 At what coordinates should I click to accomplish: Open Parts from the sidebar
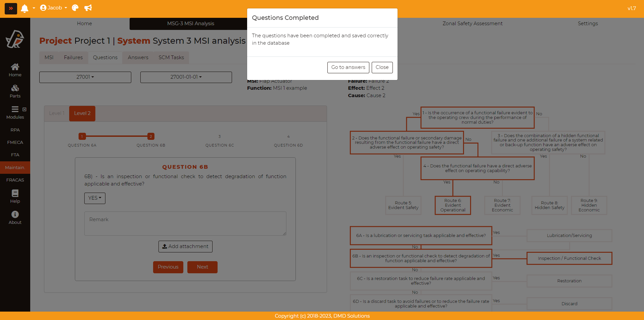pos(15,91)
